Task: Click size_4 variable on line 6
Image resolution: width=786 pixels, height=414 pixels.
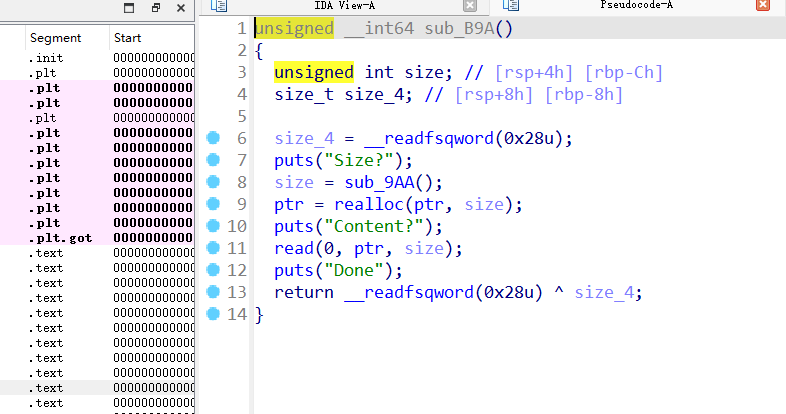Action: coord(304,138)
